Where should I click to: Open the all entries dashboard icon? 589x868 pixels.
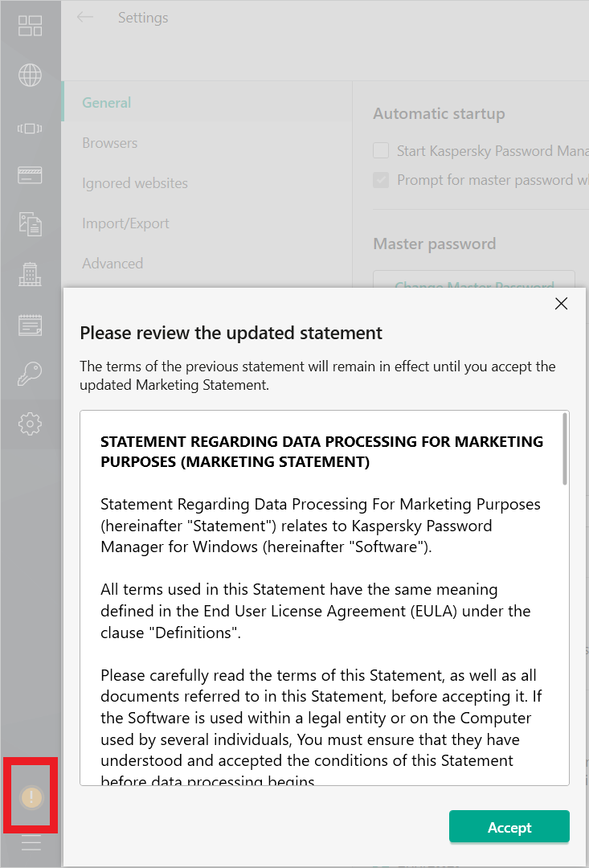[x=30, y=26]
